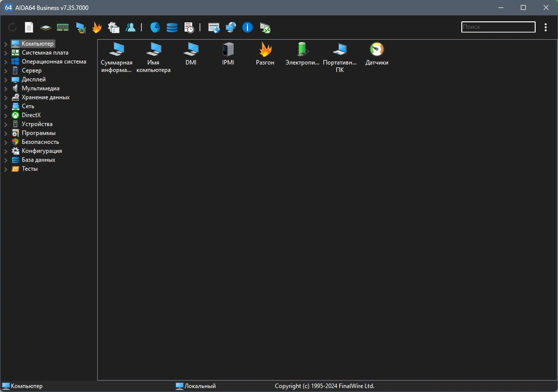Click the FinalWire copyright status text
Screen dimensions: 558x392
(324, 386)
